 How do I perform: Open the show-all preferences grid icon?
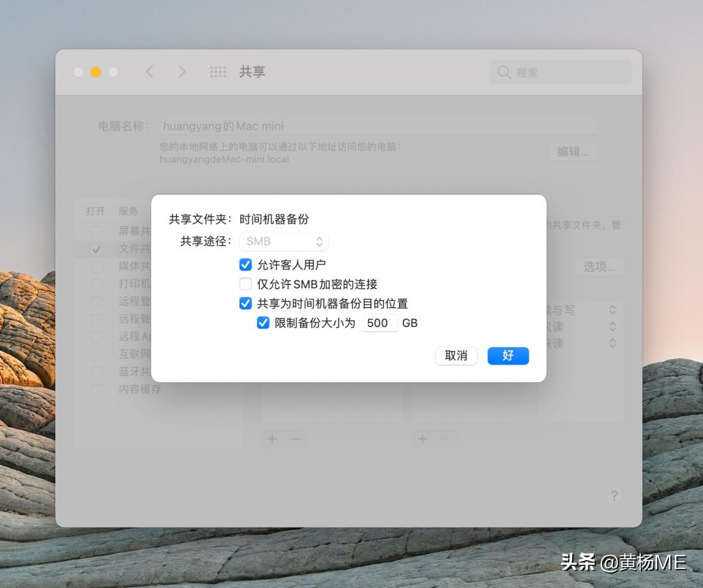[x=218, y=72]
